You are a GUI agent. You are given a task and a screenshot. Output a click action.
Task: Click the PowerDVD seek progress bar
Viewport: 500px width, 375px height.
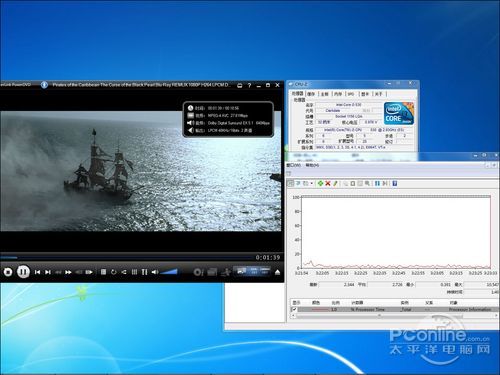point(127,257)
